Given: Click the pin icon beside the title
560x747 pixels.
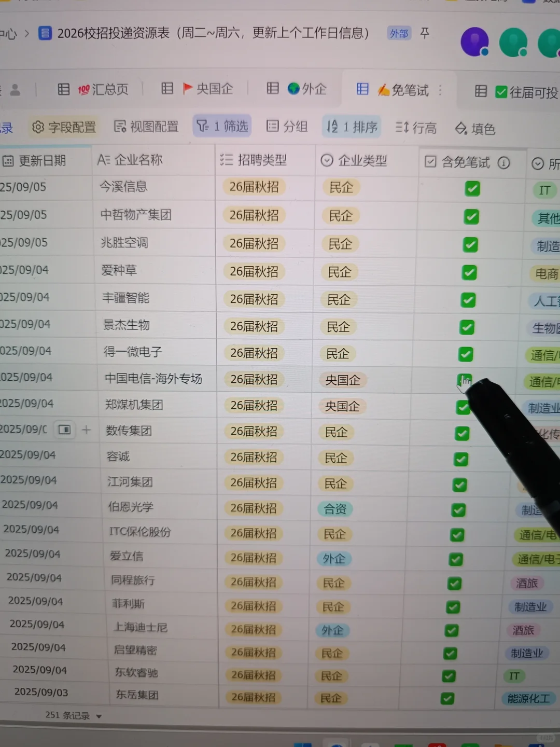Looking at the screenshot, I should click(425, 33).
